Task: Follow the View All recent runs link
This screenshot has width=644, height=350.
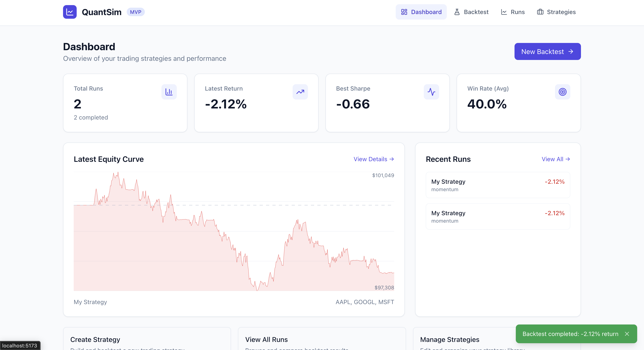Action: tap(555, 159)
